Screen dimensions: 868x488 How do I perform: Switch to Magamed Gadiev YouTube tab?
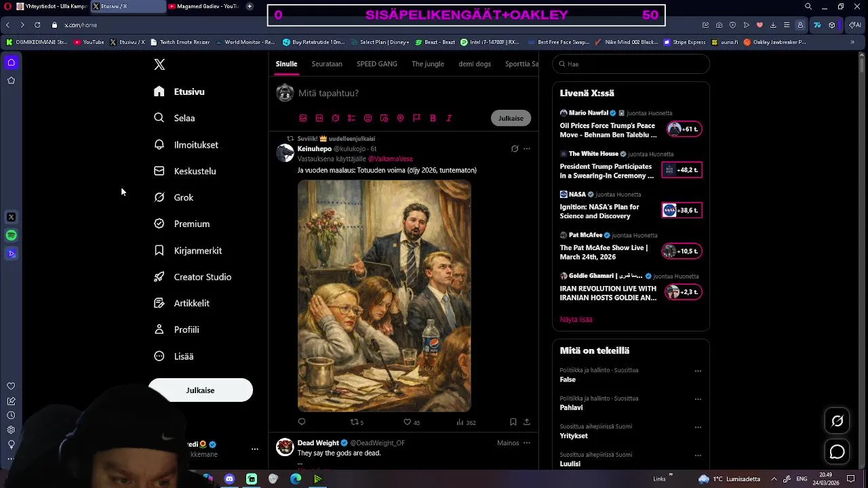click(x=204, y=6)
